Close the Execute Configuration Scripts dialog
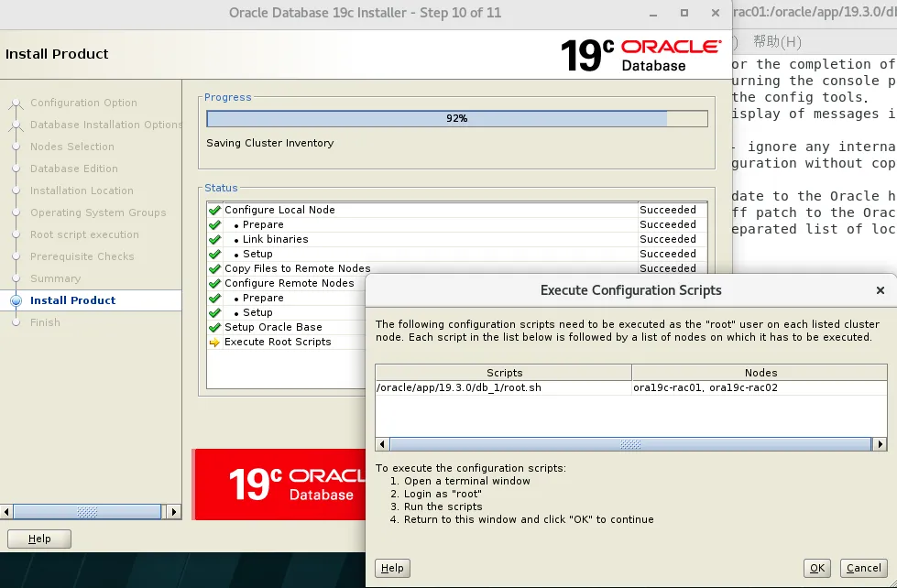897x588 pixels. (881, 290)
